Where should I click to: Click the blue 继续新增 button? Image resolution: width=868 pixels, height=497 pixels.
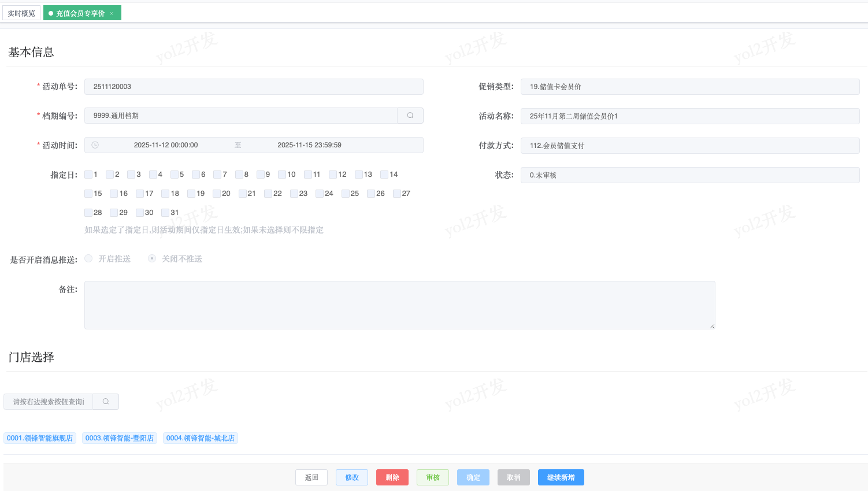tap(561, 477)
